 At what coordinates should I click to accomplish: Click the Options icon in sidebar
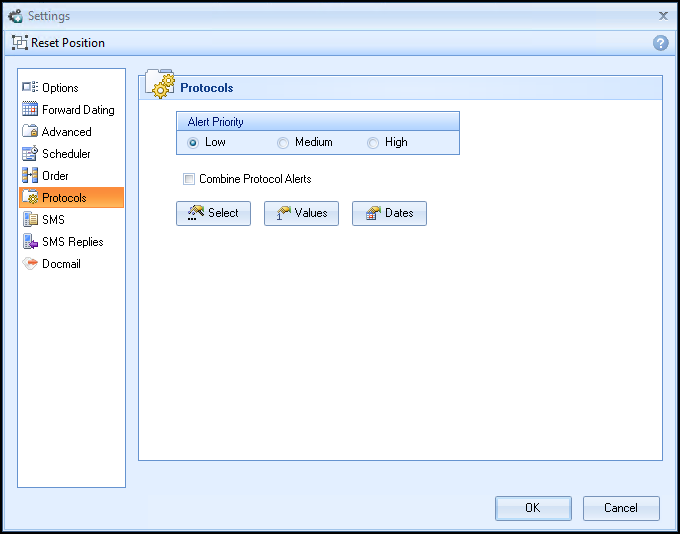(30, 88)
